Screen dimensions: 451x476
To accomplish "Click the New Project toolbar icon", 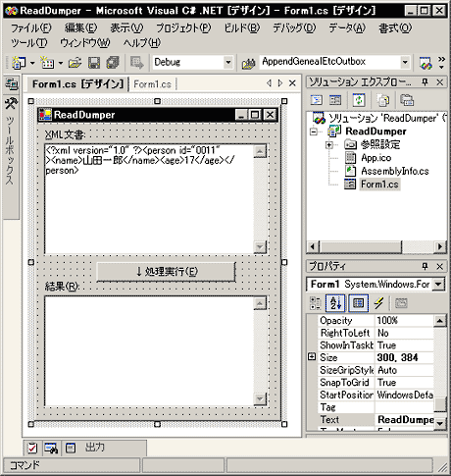I will (x=19, y=62).
